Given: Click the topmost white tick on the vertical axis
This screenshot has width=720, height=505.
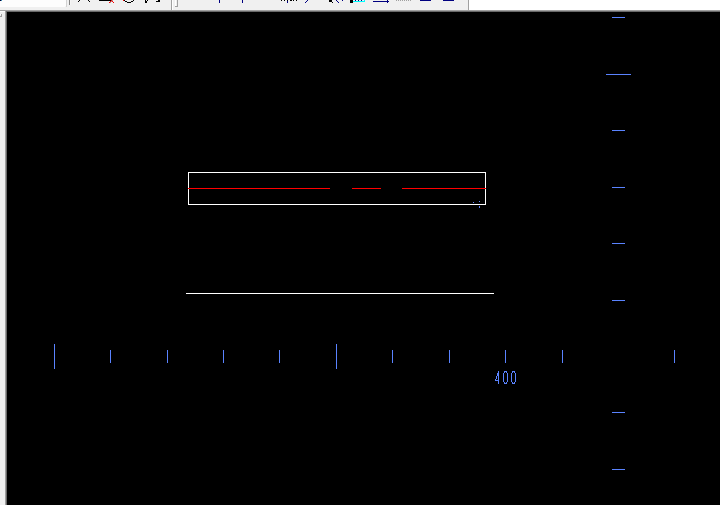Looking at the screenshot, I should click(618, 18).
